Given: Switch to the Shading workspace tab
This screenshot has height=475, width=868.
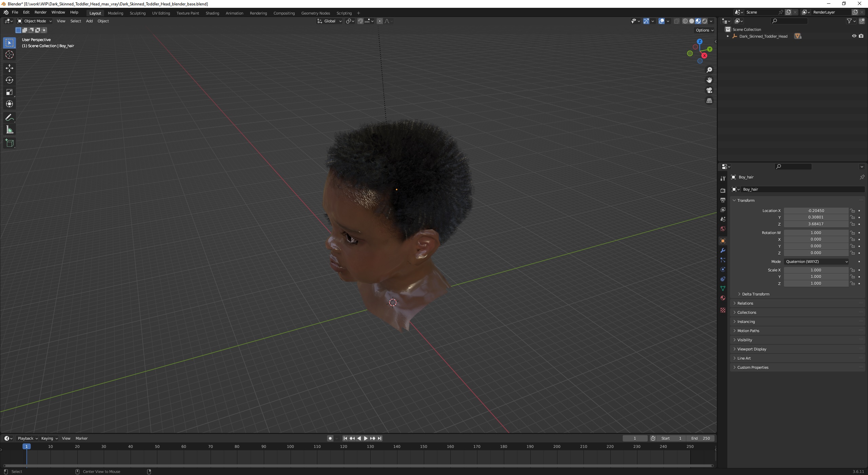Looking at the screenshot, I should pos(212,13).
